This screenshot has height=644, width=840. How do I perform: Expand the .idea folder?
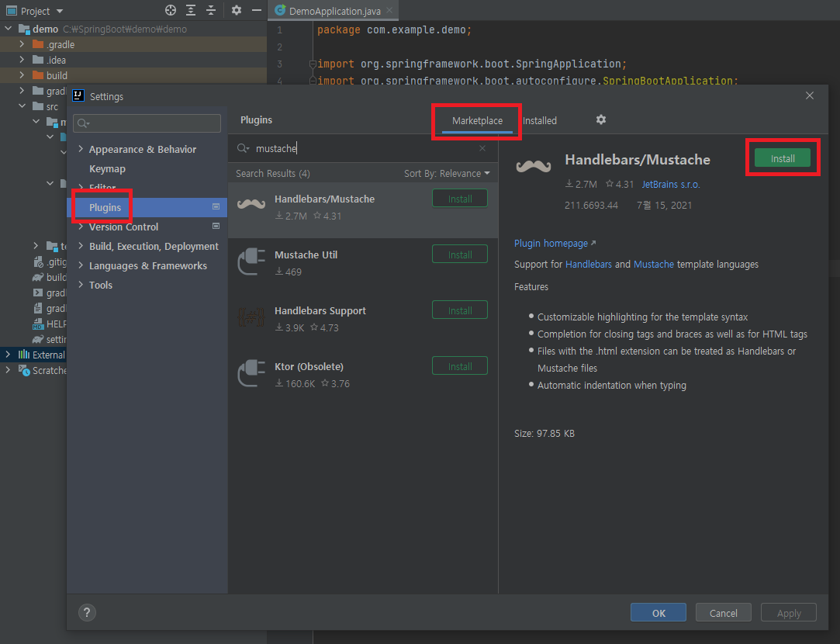click(x=22, y=60)
